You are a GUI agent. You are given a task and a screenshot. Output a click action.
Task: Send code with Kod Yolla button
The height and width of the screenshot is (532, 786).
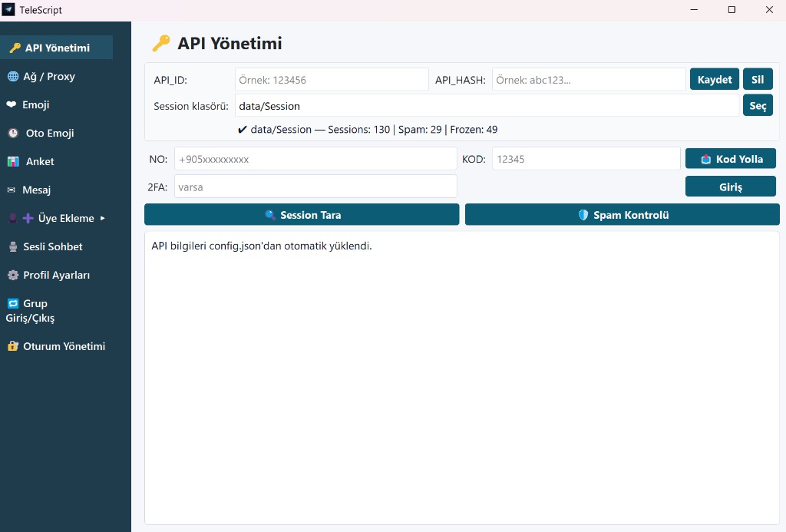(x=730, y=159)
